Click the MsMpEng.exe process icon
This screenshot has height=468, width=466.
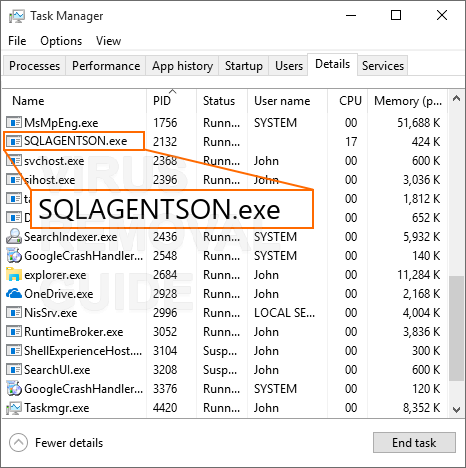pos(14,123)
